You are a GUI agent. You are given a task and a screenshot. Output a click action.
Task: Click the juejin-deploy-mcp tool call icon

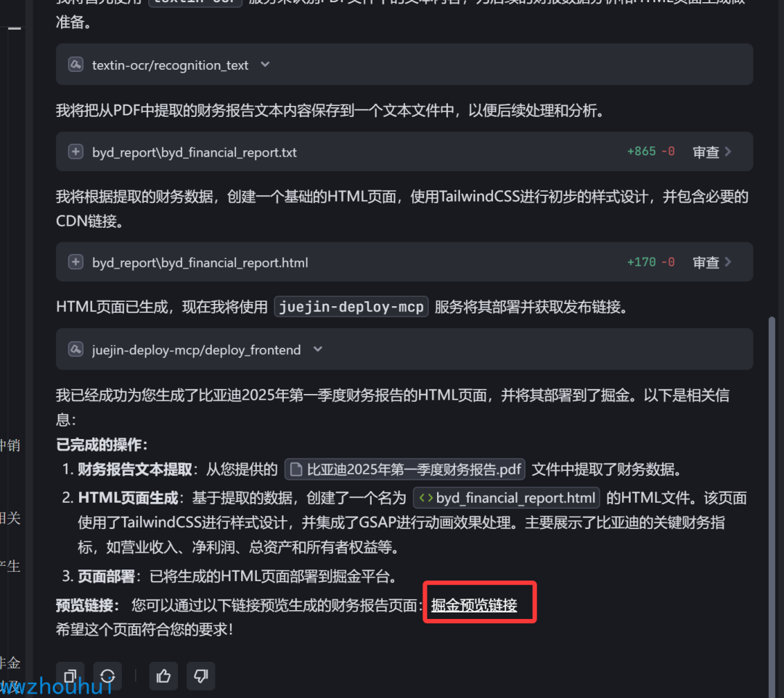click(75, 349)
